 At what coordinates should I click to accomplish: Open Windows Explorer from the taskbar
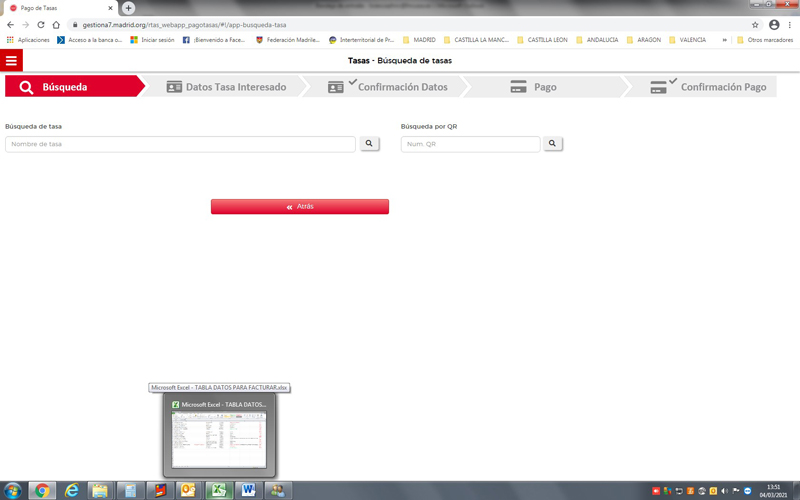click(x=101, y=491)
